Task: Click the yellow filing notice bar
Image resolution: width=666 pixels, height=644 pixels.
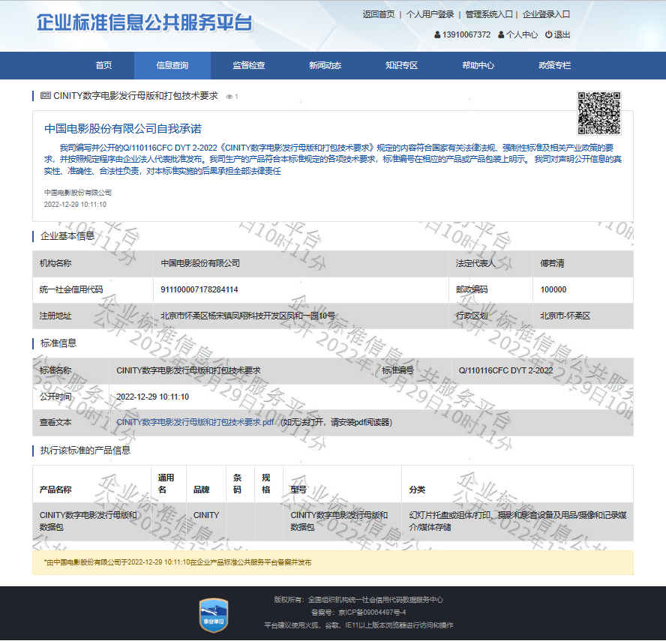Action: (333, 562)
